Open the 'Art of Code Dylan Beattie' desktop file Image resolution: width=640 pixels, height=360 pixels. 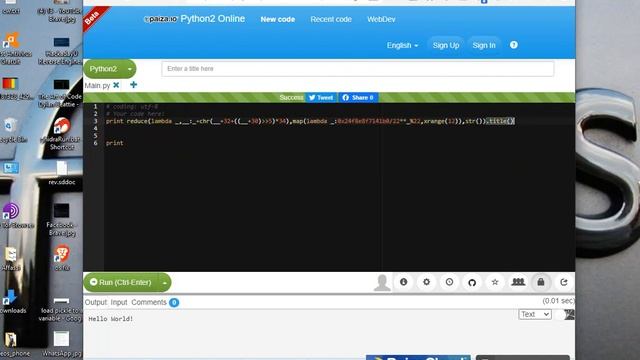tap(61, 93)
